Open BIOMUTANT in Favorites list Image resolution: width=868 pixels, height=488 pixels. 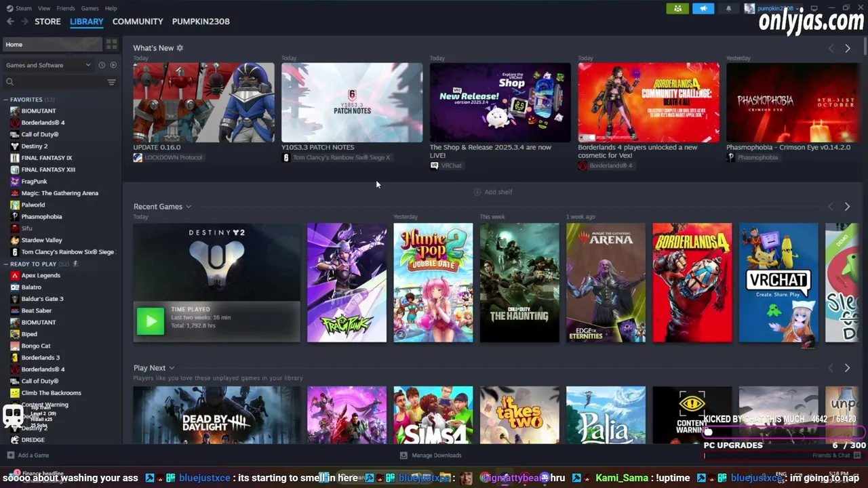pyautogui.click(x=39, y=111)
